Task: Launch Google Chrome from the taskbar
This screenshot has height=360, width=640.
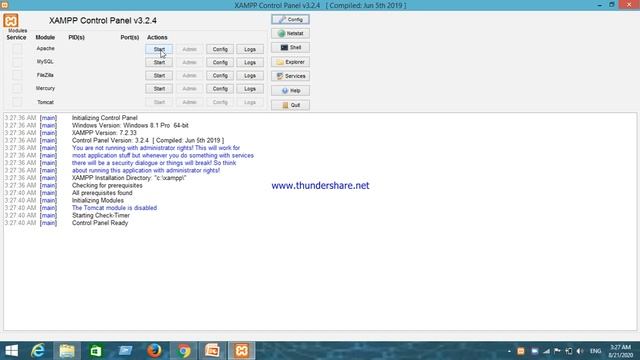Action: [x=184, y=351]
